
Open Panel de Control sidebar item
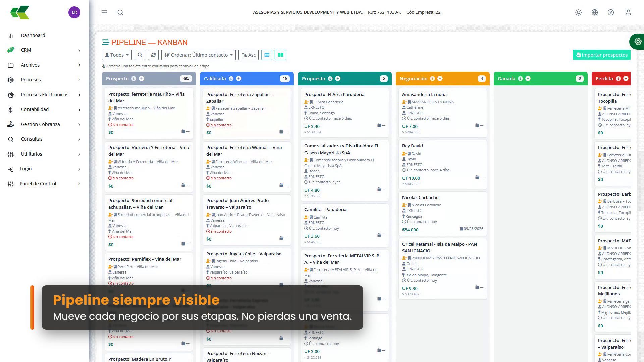click(x=44, y=184)
